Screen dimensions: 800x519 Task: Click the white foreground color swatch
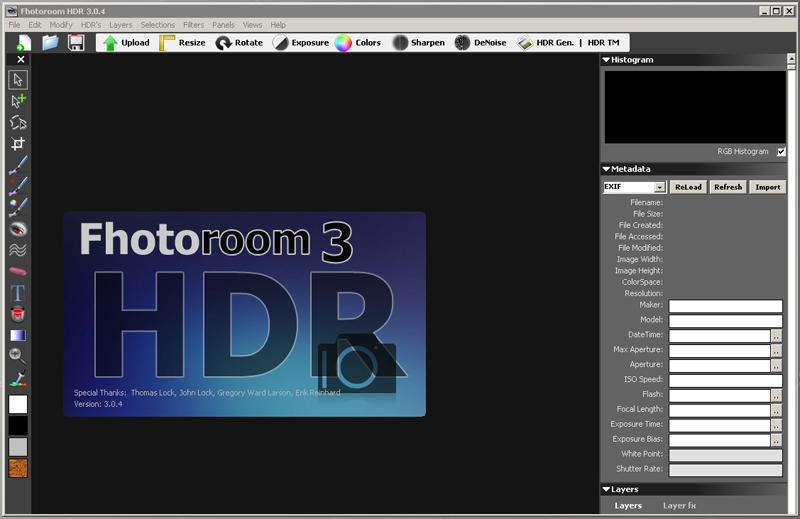click(x=18, y=404)
